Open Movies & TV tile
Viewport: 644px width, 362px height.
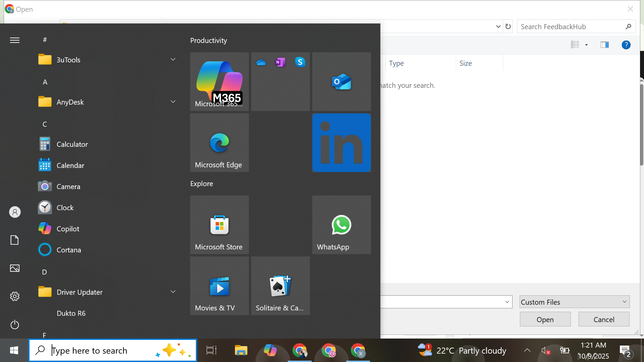219,286
